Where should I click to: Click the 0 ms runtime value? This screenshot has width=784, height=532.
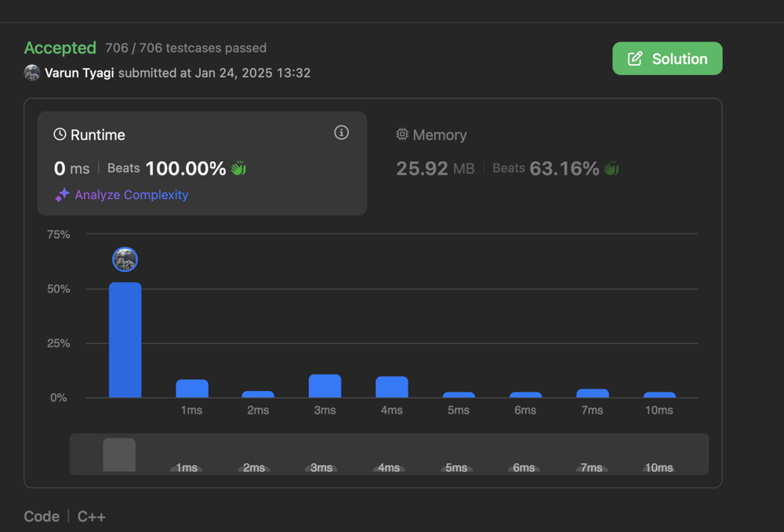(71, 168)
